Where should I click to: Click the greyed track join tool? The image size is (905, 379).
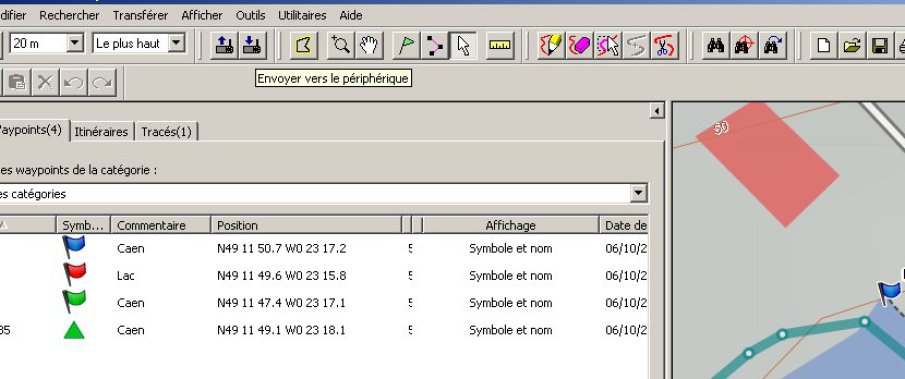coord(636,45)
